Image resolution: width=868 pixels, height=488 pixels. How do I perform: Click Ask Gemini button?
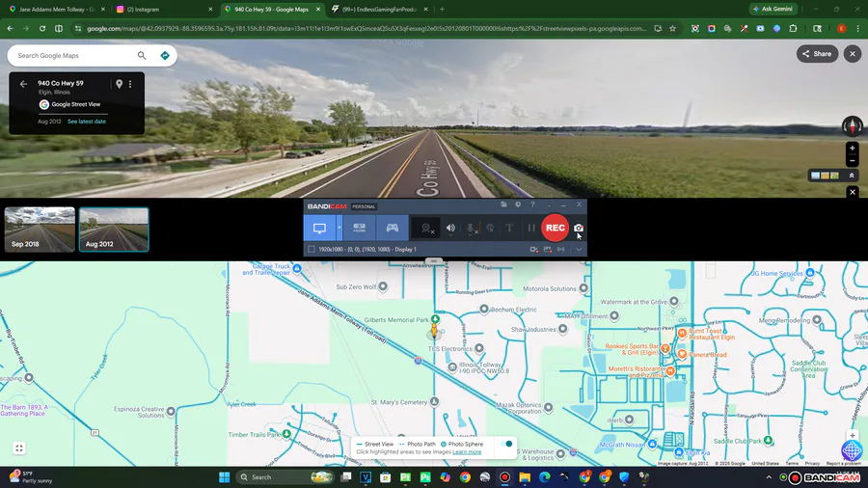(773, 9)
